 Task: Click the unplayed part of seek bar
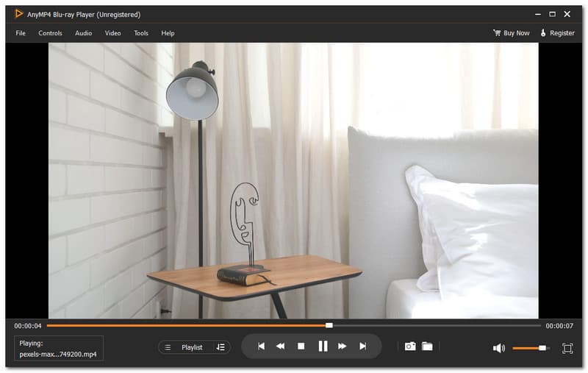tap(437, 326)
